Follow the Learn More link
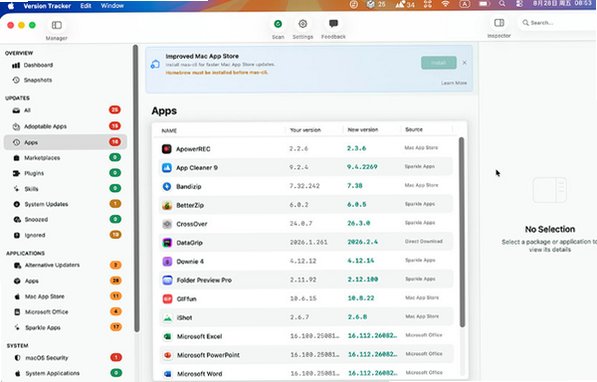The image size is (597, 382). coord(454,83)
